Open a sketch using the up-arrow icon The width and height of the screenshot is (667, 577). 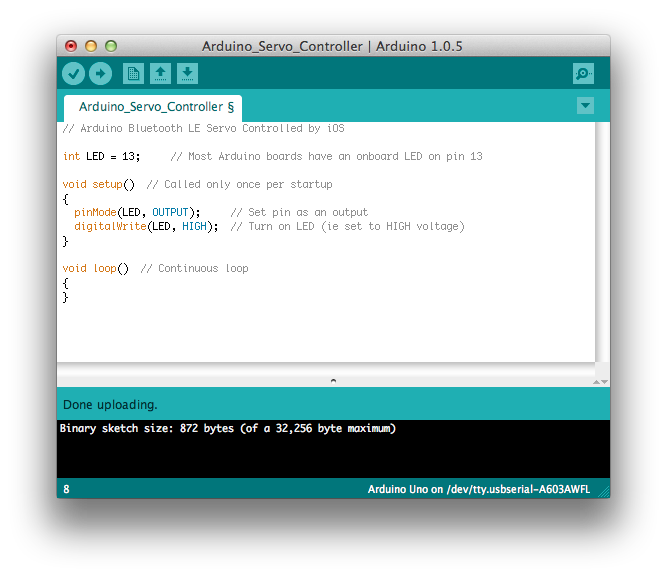point(160,74)
